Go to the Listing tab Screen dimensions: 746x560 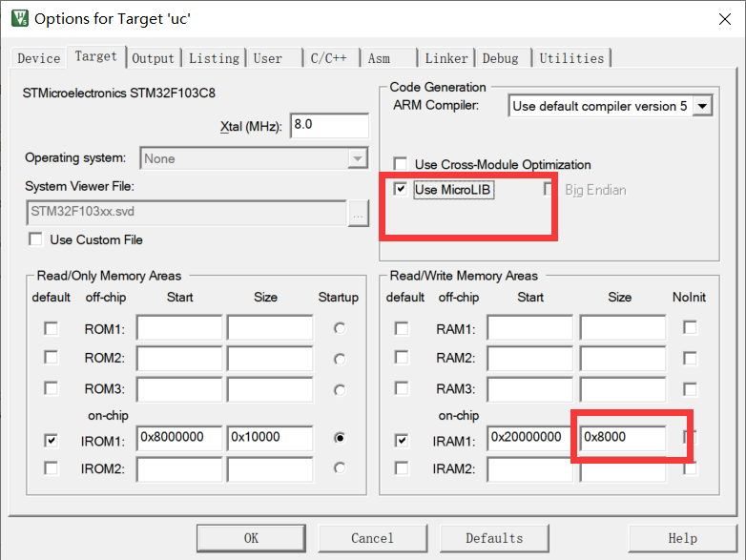[x=214, y=58]
